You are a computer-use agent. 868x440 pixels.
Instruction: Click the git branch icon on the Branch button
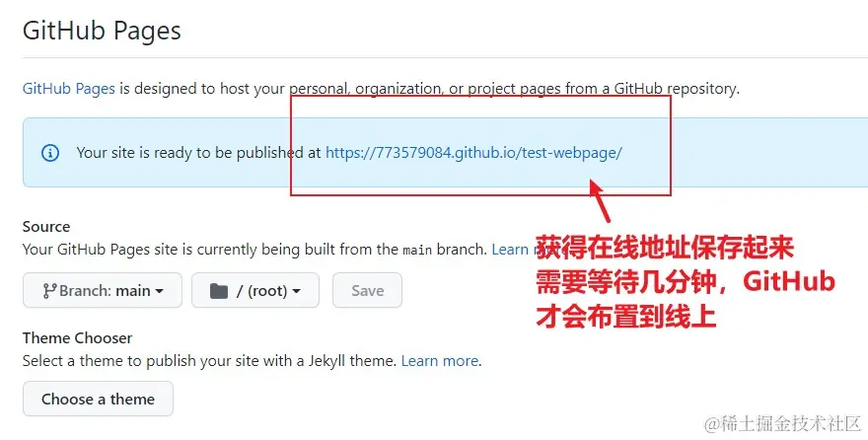[x=49, y=291]
